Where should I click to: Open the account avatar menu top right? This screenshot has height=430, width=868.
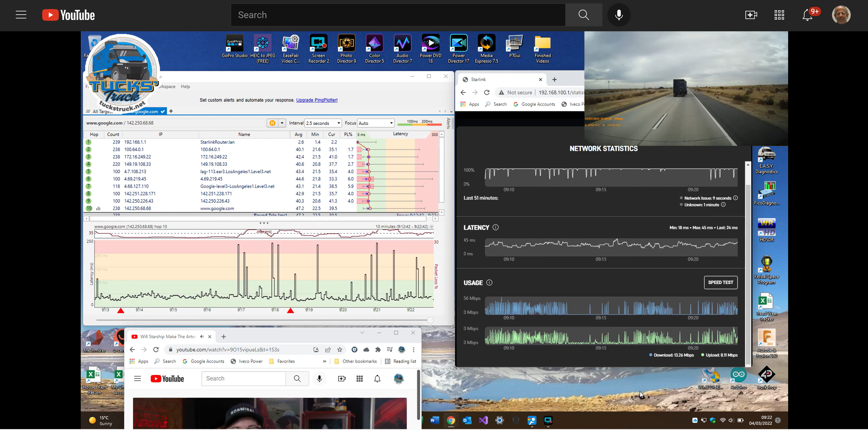(x=841, y=15)
